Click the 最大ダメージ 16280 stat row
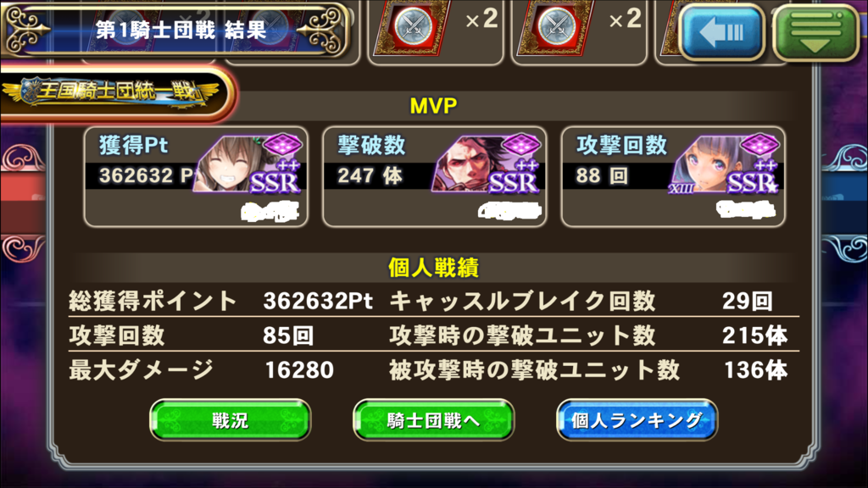This screenshot has height=488, width=868. pyautogui.click(x=202, y=369)
